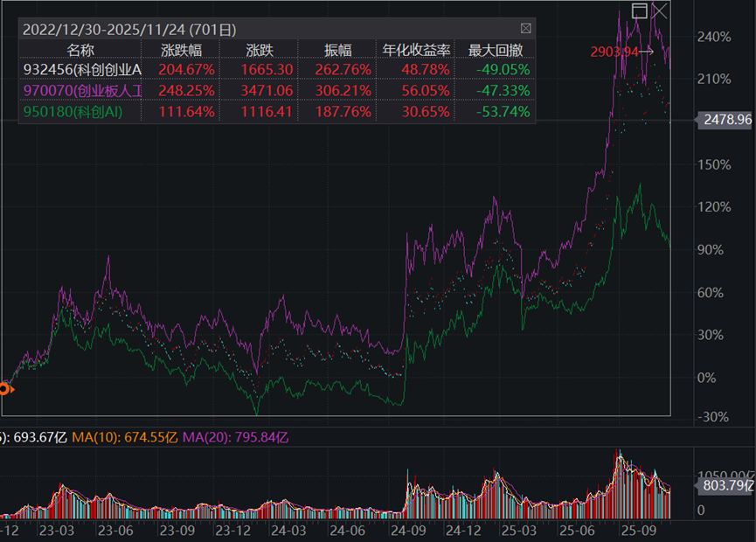Close the chart using the top-right X
The image size is (756, 542).
tap(661, 10)
